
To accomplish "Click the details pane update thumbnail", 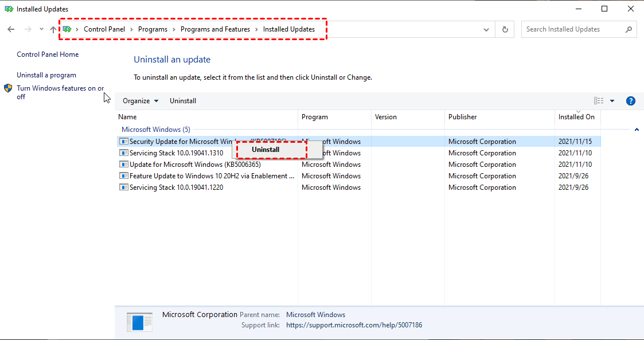I will [140, 322].
